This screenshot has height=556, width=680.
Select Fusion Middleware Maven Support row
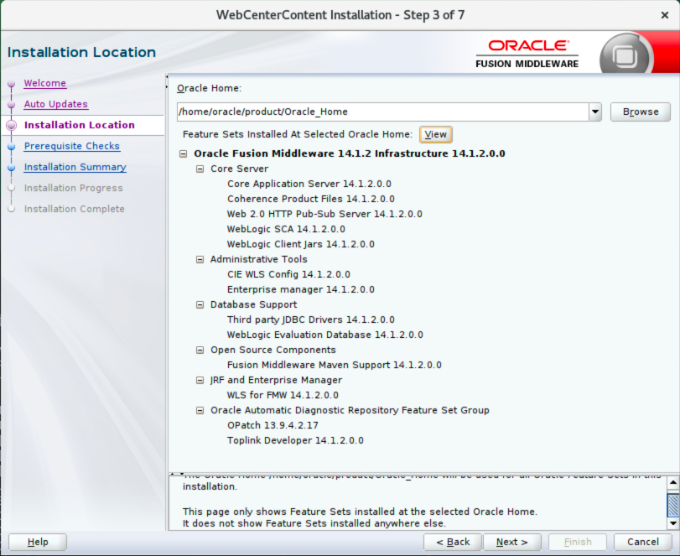[334, 365]
